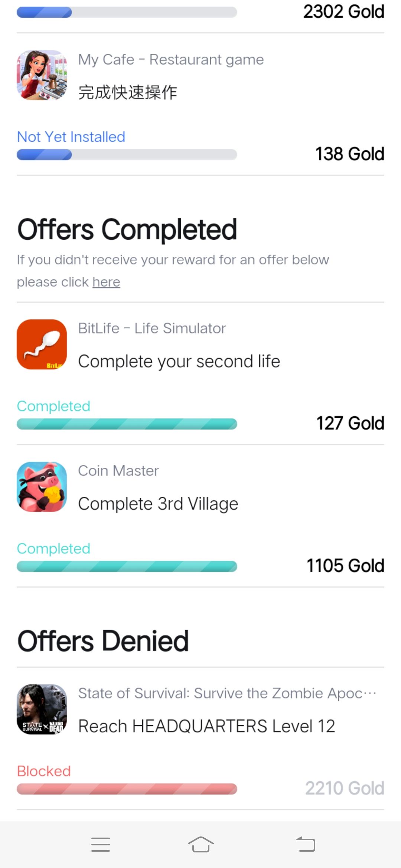Tap the Blocked status label
Viewport: 401px width, 868px height.
(x=44, y=771)
